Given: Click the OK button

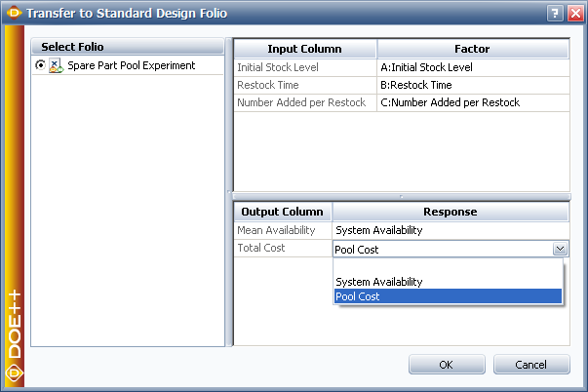Looking at the screenshot, I should click(446, 365).
